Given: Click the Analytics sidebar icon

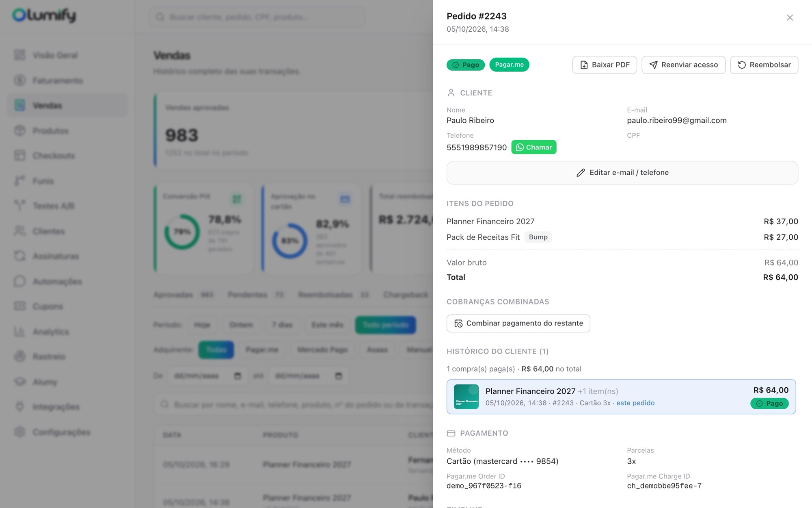Looking at the screenshot, I should click(19, 332).
